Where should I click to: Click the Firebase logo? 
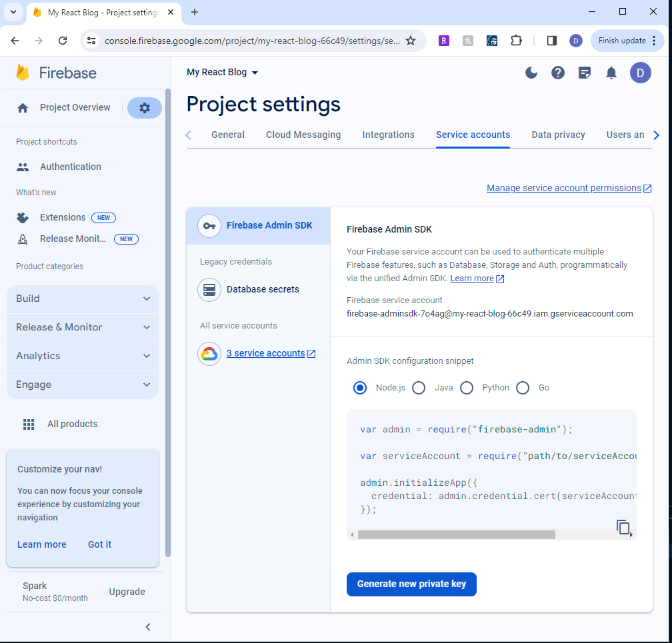(x=56, y=73)
